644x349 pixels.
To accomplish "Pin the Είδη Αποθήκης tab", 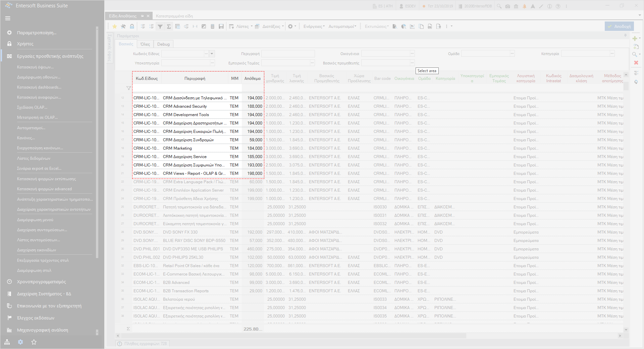I will [x=143, y=16].
